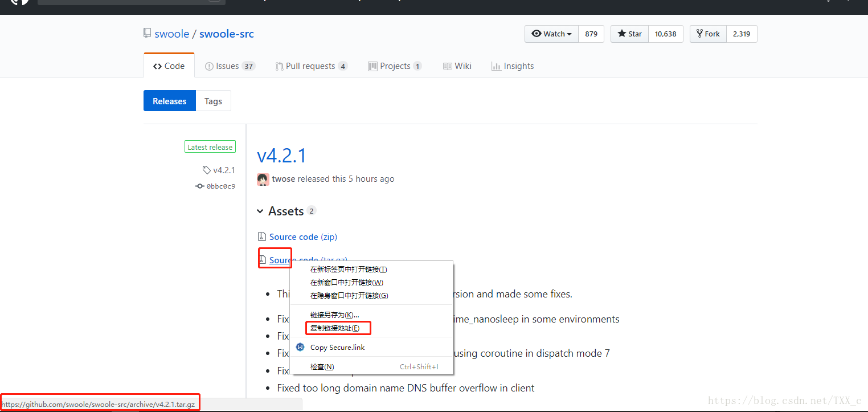Click the Latest release badge
This screenshot has width=868, height=412.
210,147
